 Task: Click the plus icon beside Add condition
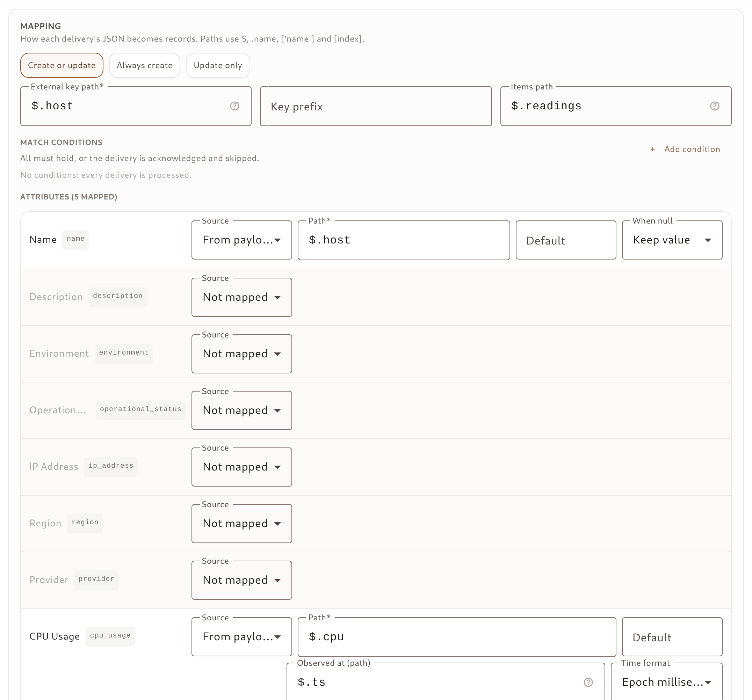(x=652, y=150)
